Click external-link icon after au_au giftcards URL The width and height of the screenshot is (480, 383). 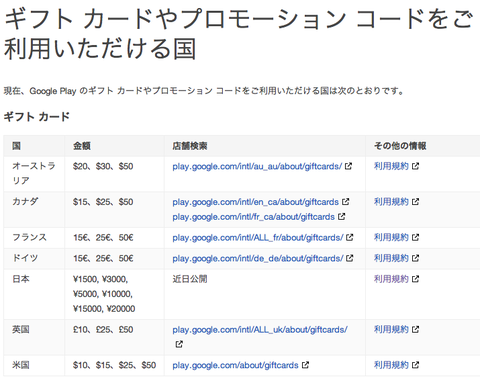point(348,166)
